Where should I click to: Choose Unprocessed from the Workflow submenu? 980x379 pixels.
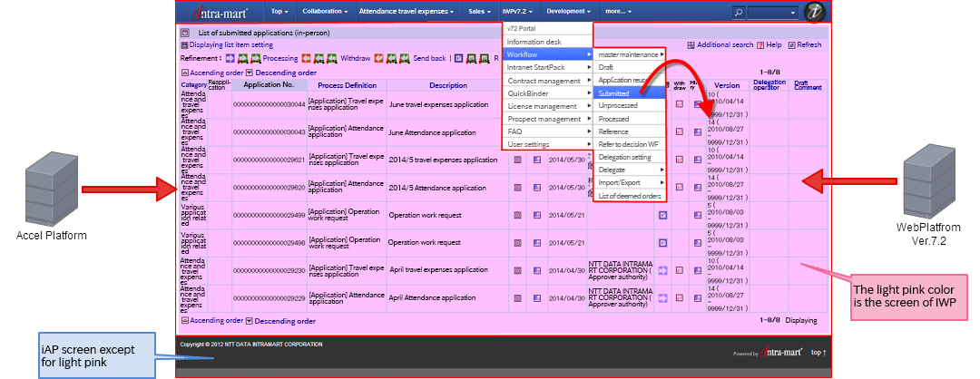tap(630, 106)
